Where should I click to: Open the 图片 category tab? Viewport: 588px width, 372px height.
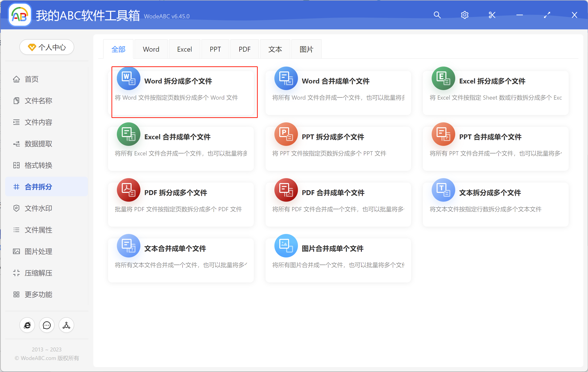pyautogui.click(x=306, y=49)
